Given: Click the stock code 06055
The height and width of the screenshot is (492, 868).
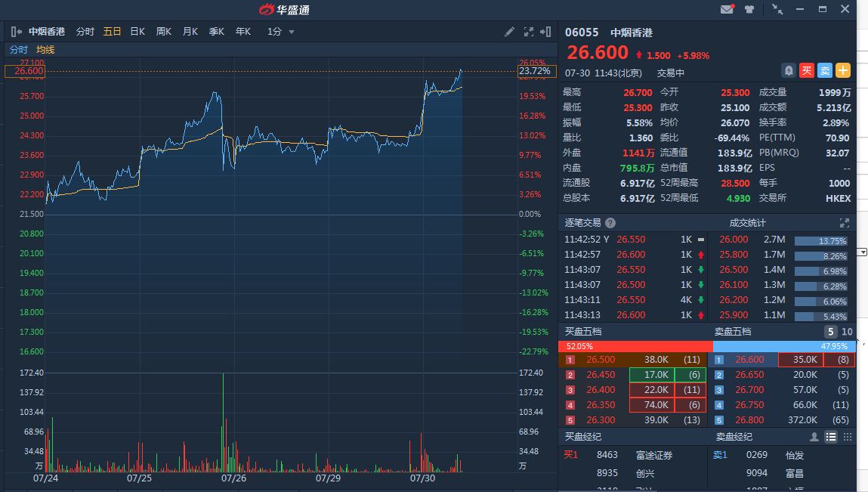Looking at the screenshot, I should coord(582,32).
